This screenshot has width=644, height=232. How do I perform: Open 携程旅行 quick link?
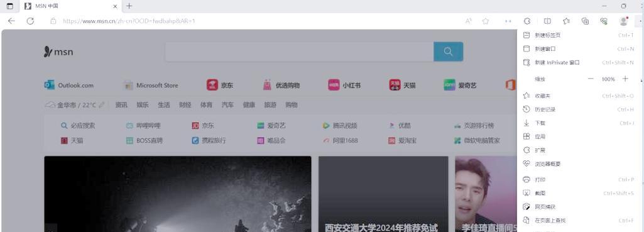click(x=209, y=140)
